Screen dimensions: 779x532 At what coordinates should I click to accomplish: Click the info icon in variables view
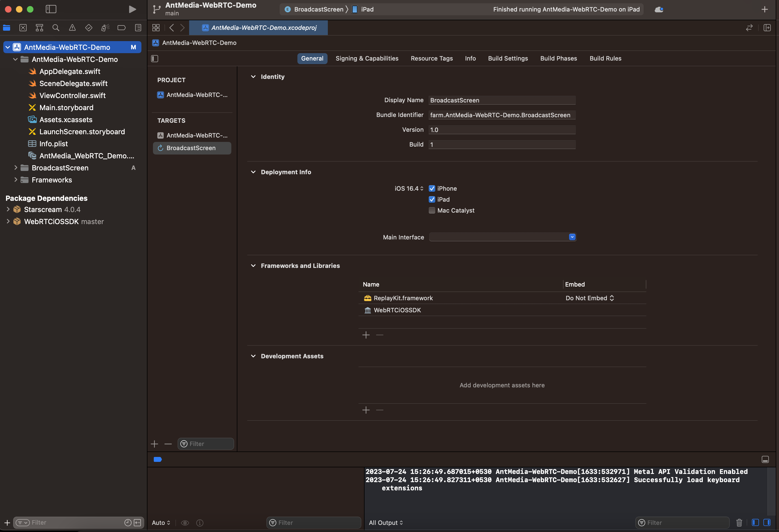200,523
